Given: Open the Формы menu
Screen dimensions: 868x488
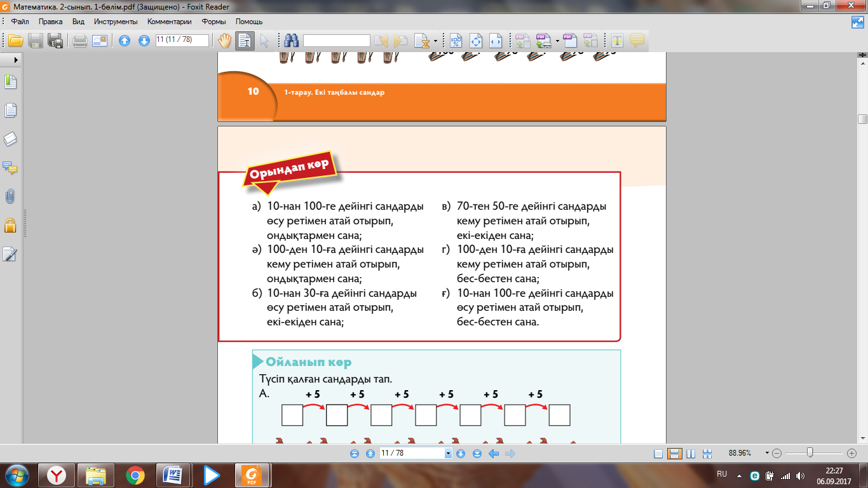Looking at the screenshot, I should [214, 22].
